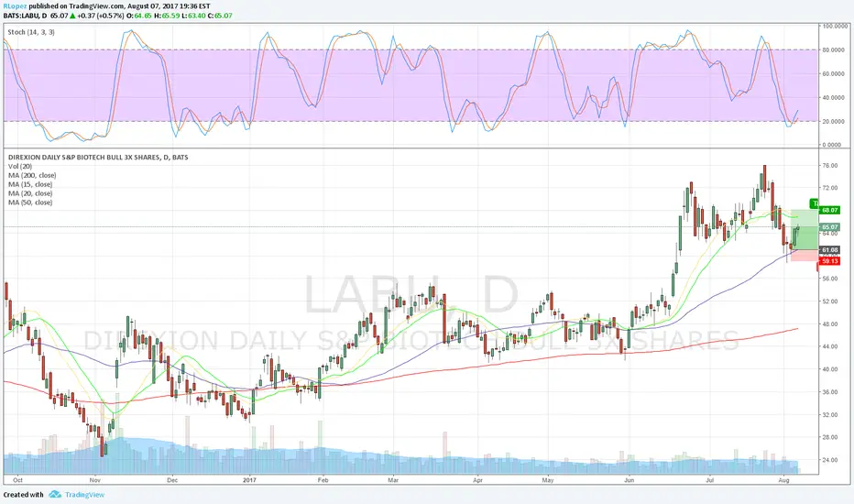The image size is (854, 504).
Task: Click the L:63.40 low value
Action: 193,16
